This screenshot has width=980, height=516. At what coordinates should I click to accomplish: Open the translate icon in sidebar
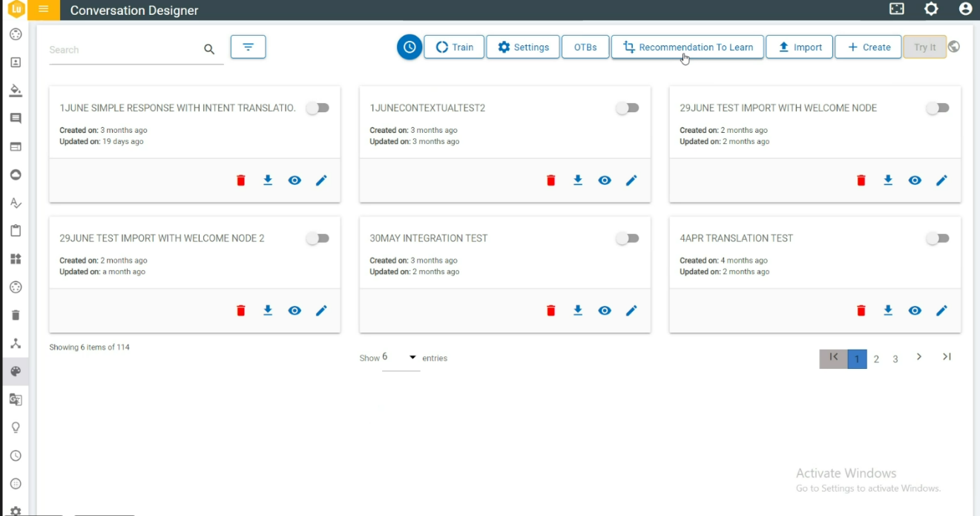point(16,399)
